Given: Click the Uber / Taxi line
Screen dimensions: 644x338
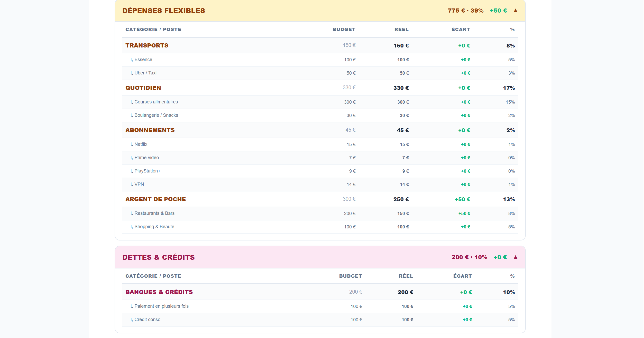Looking at the screenshot, I should tap(320, 73).
